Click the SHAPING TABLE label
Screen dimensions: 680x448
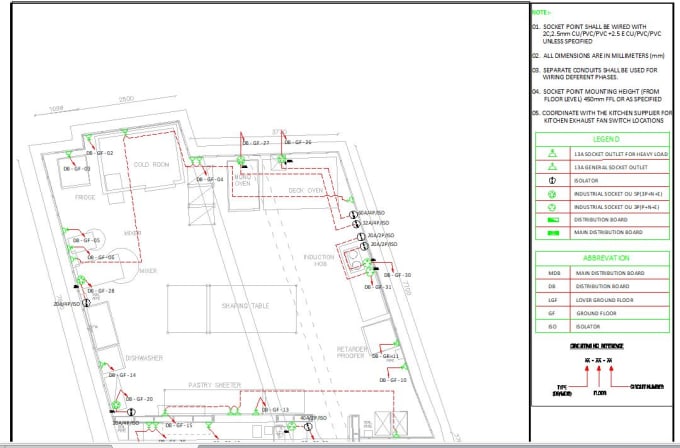(245, 306)
